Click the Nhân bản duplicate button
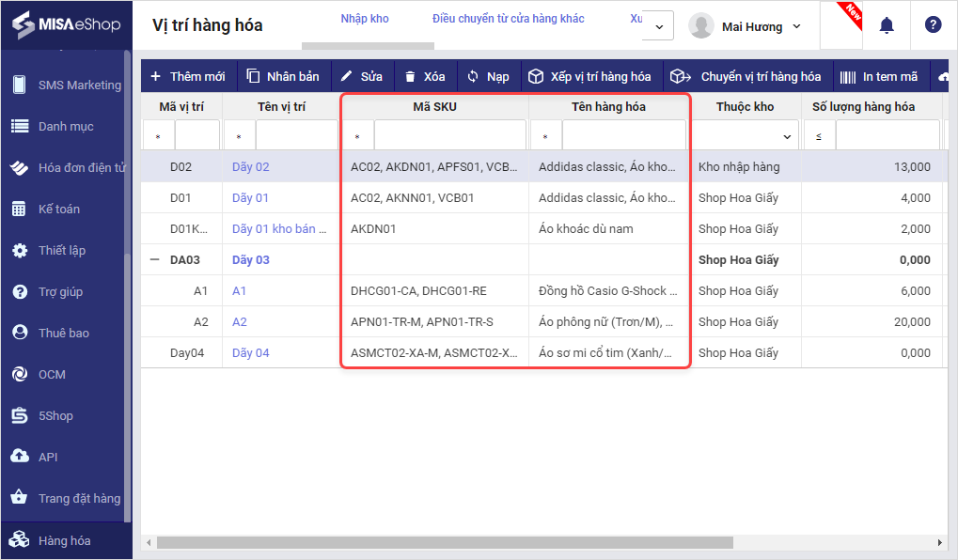This screenshot has height=560, width=958. click(283, 76)
